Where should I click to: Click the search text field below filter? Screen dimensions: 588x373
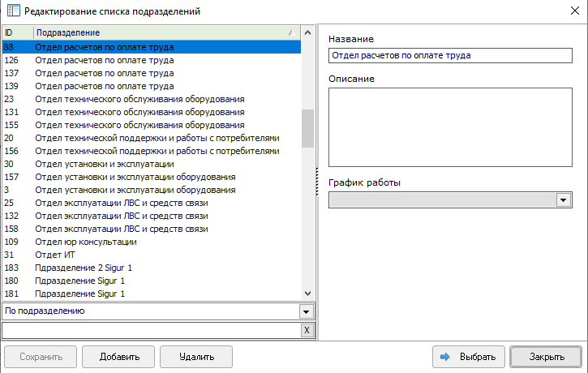tap(151, 330)
